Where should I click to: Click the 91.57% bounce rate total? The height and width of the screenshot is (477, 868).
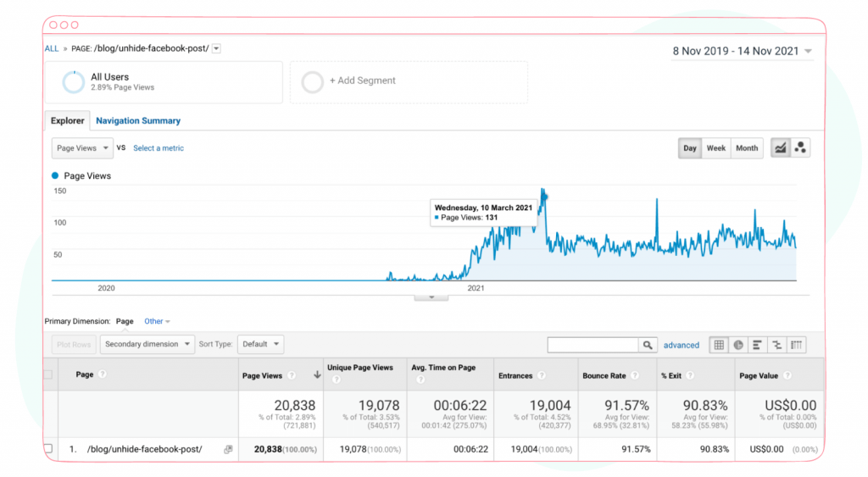click(626, 405)
